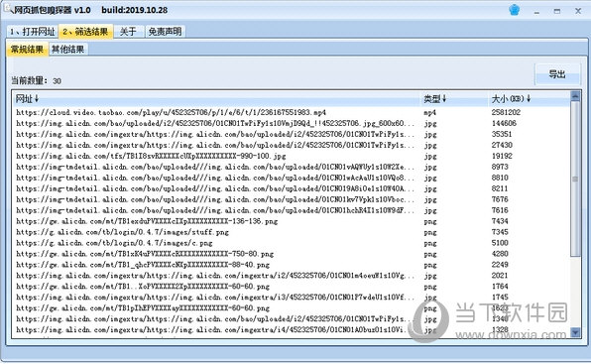Switch to the 其他结果 sub-tab
The height and width of the screenshot is (364, 591).
point(68,50)
